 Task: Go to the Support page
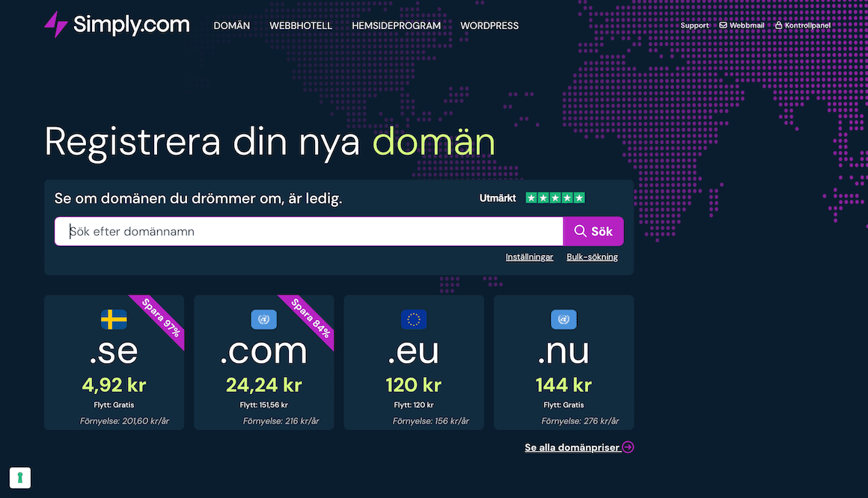click(x=694, y=25)
